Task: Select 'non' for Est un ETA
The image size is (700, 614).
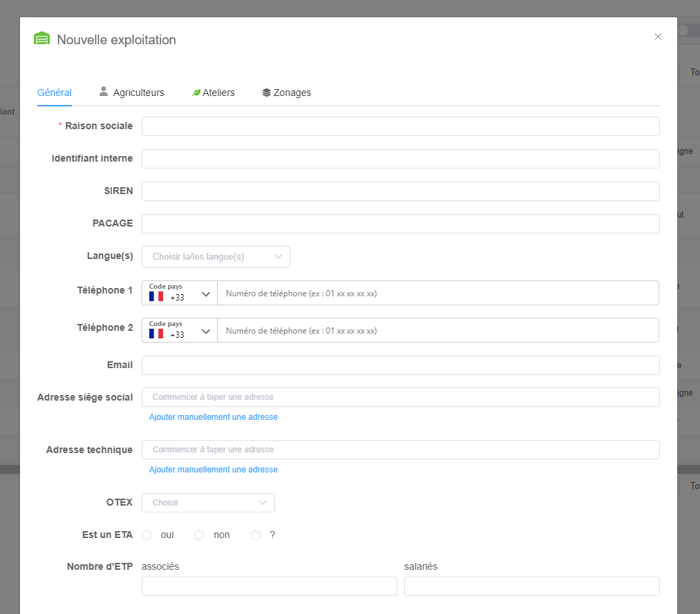Action: pyautogui.click(x=199, y=535)
